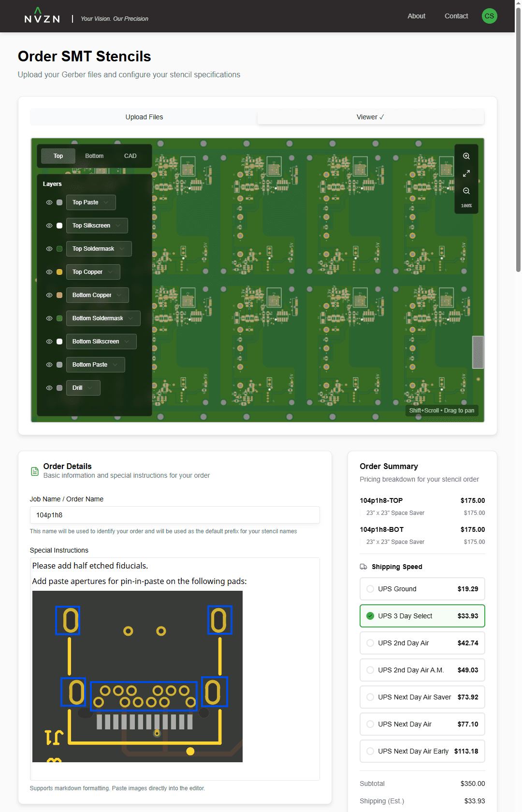522x812 pixels.
Task: Switch to the Viewer tab
Action: click(x=370, y=117)
